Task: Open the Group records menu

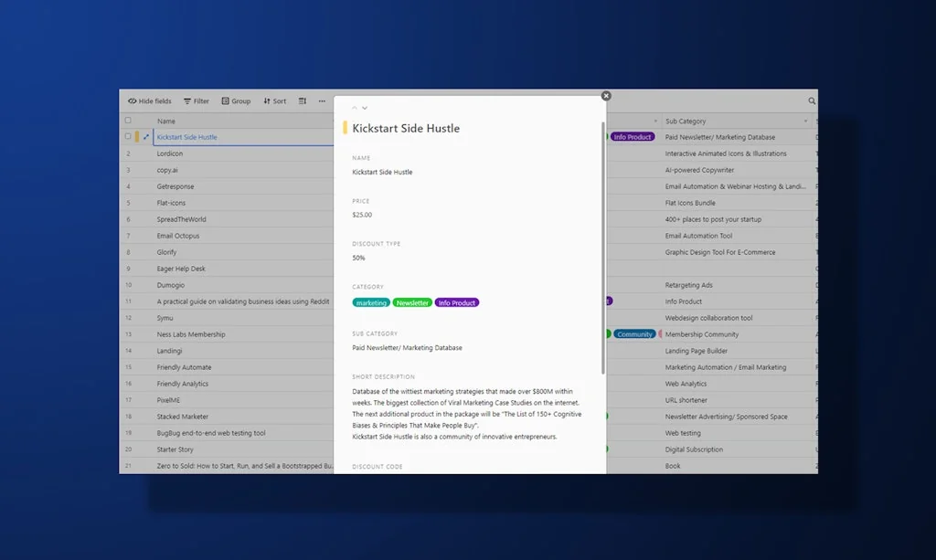Action: pyautogui.click(x=235, y=101)
